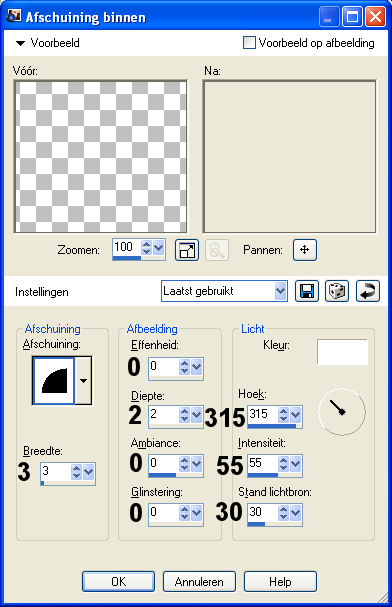Click the light angle dial under Licht

[342, 412]
